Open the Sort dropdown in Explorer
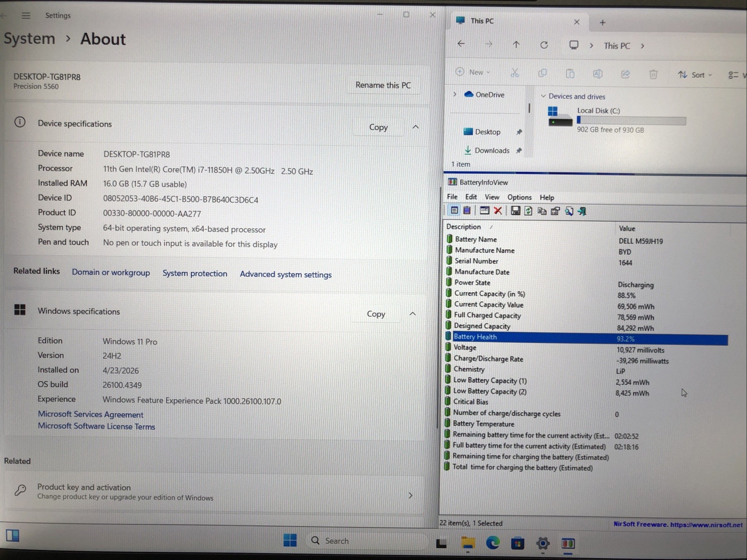 point(695,75)
